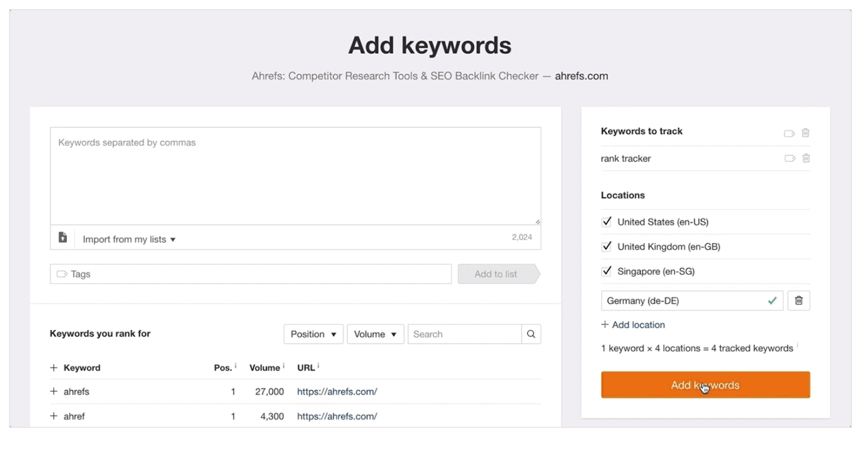Click tag icon next to rank tracker

coord(789,158)
